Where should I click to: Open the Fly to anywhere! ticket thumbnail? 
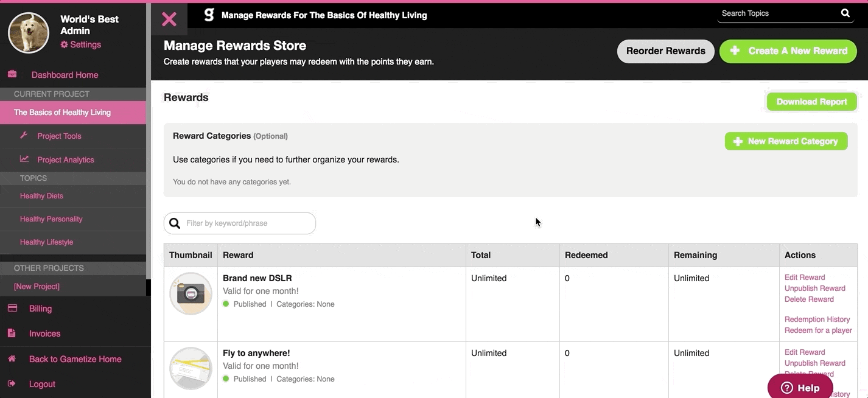(x=191, y=369)
